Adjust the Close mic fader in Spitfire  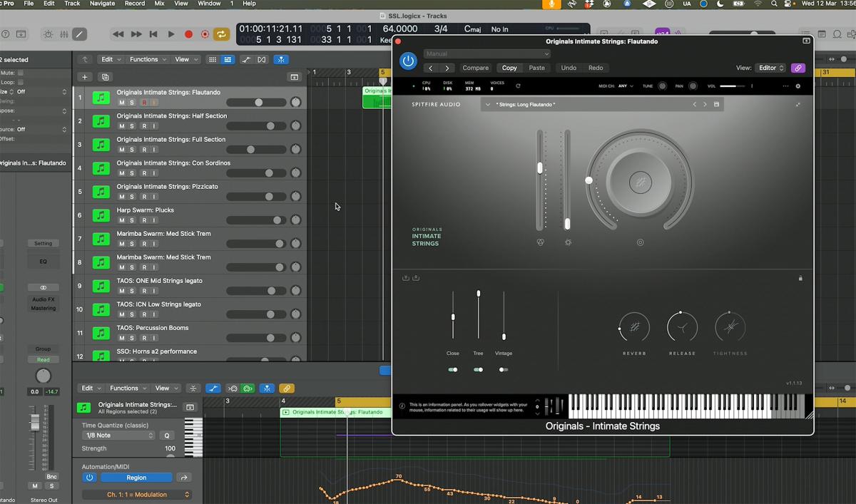452,315
